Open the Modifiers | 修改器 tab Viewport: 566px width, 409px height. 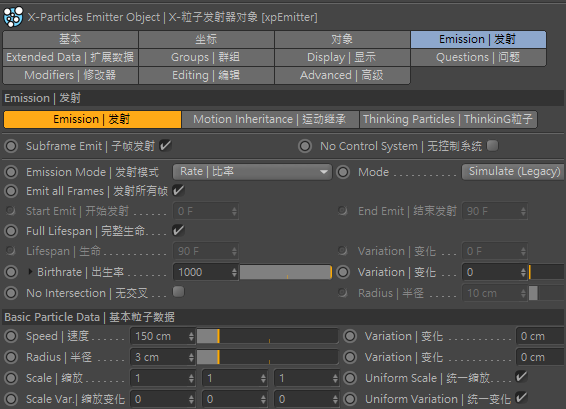pyautogui.click(x=70, y=75)
